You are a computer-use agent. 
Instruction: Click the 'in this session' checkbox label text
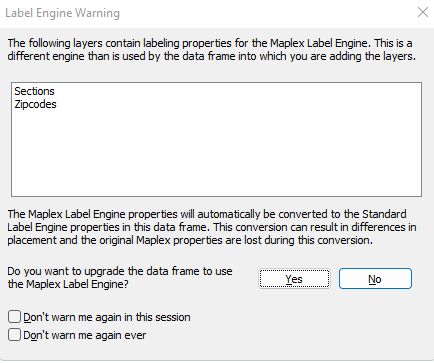[107, 317]
